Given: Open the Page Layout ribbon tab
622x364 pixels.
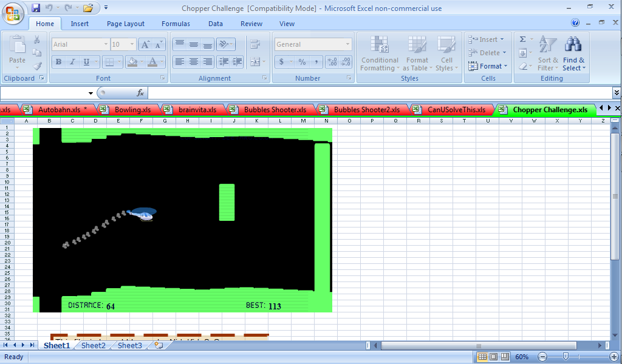Looking at the screenshot, I should [126, 24].
